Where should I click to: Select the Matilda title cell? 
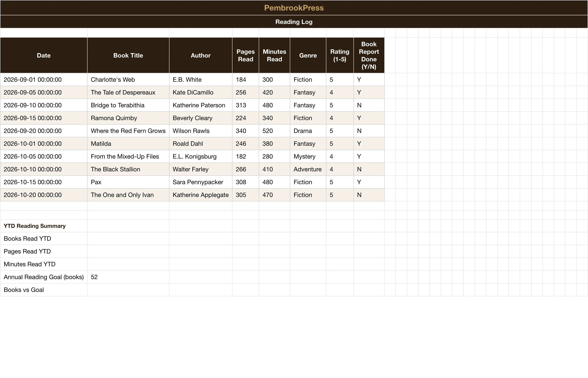click(128, 144)
